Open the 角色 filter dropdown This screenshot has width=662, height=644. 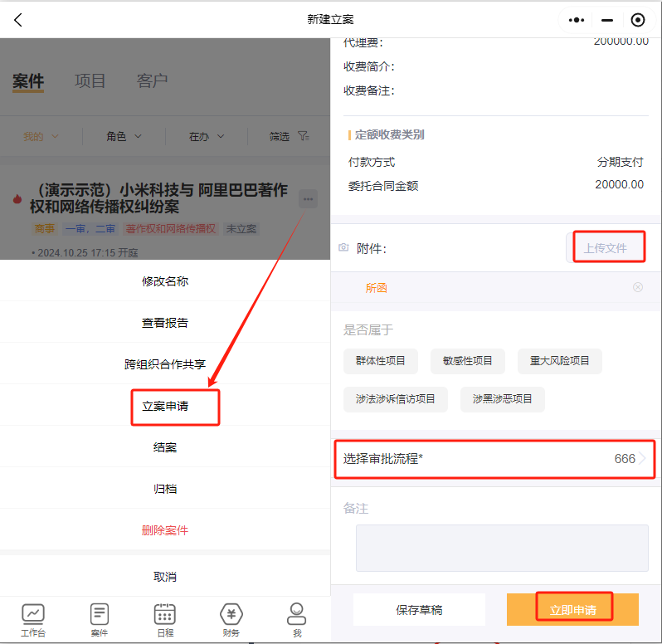(x=122, y=136)
